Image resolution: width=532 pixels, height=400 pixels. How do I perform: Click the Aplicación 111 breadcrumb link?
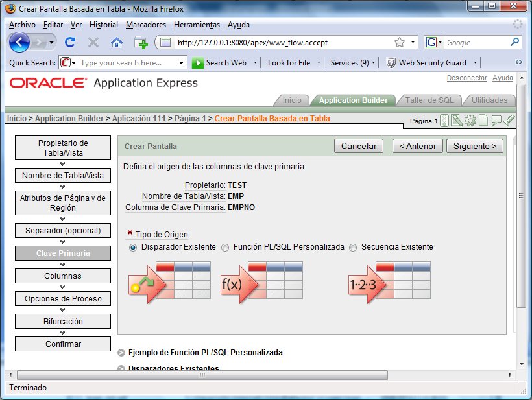coord(139,118)
